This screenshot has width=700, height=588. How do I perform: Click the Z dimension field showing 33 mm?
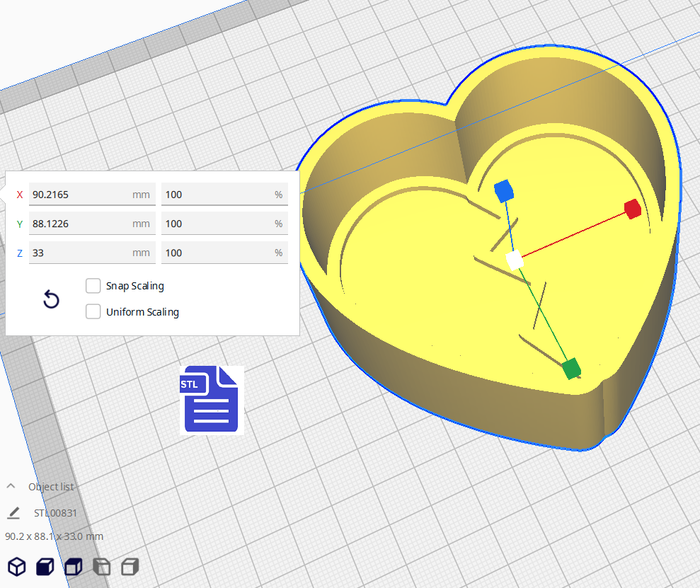click(x=92, y=253)
